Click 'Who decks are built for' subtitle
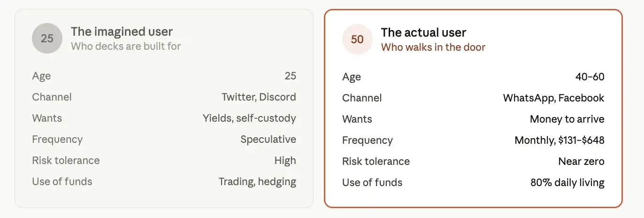The height and width of the screenshot is (218, 644). 126,46
